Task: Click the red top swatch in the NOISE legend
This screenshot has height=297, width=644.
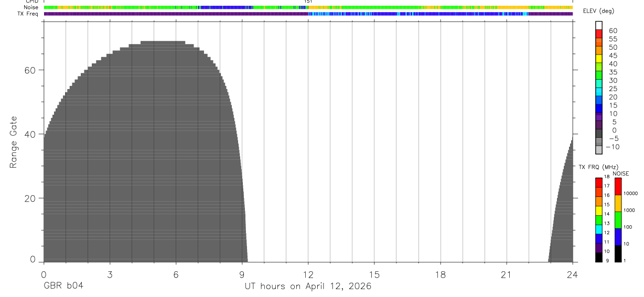Action: pos(618,186)
